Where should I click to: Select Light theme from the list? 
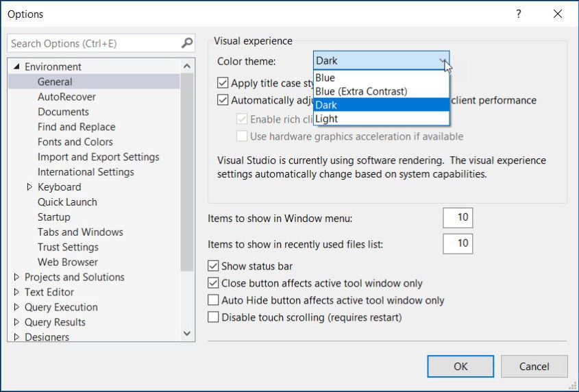326,119
